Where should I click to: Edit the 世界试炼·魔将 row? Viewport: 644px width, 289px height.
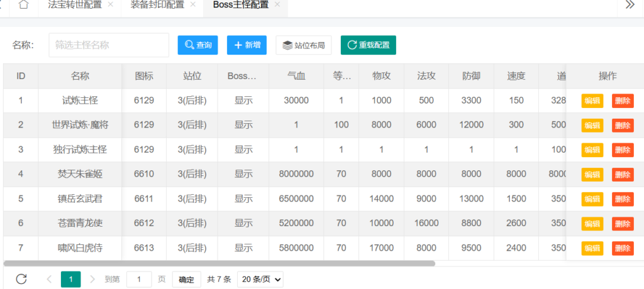click(x=592, y=126)
